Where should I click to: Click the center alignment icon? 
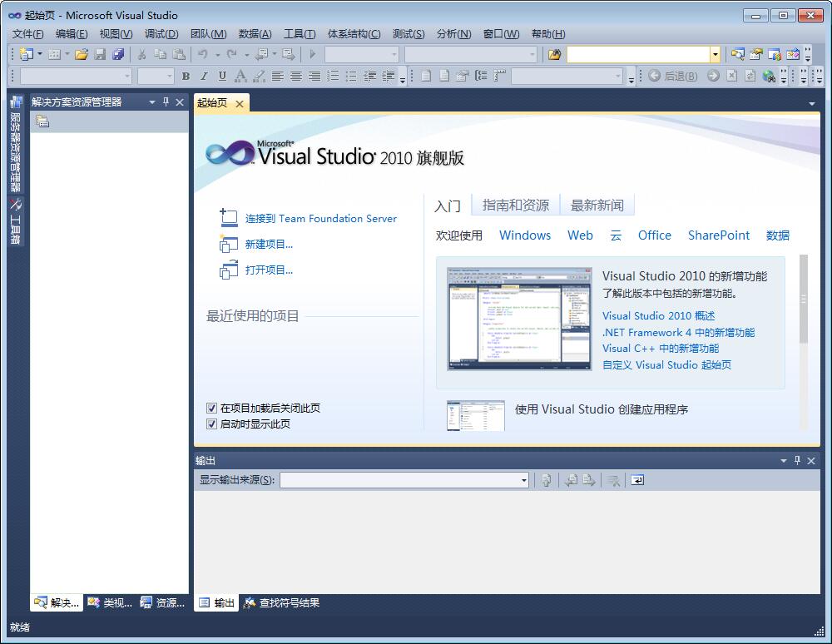point(296,77)
